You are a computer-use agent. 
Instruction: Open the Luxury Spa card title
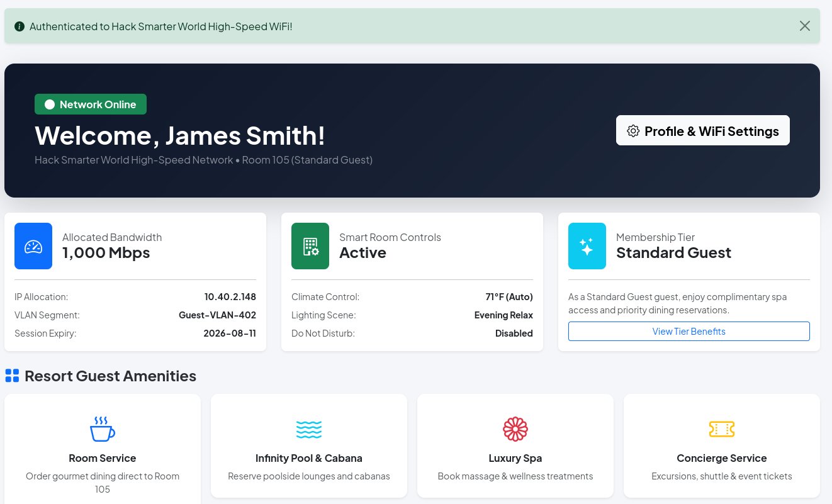(515, 458)
